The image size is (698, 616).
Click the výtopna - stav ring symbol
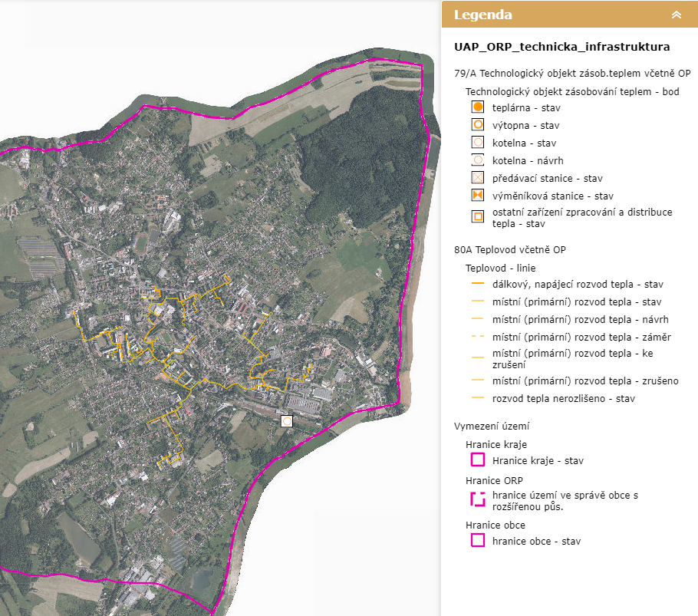click(478, 124)
